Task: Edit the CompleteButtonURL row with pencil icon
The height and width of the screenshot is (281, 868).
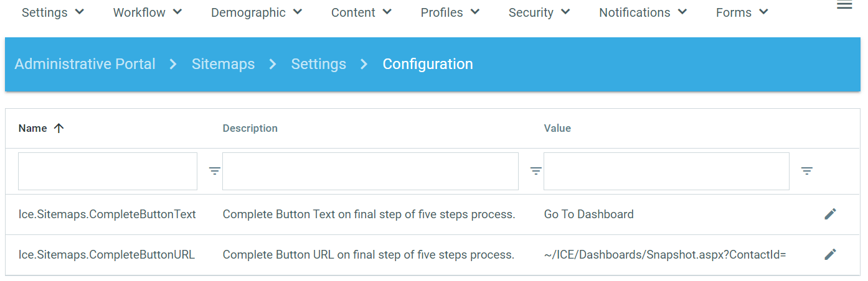Action: [x=830, y=254]
